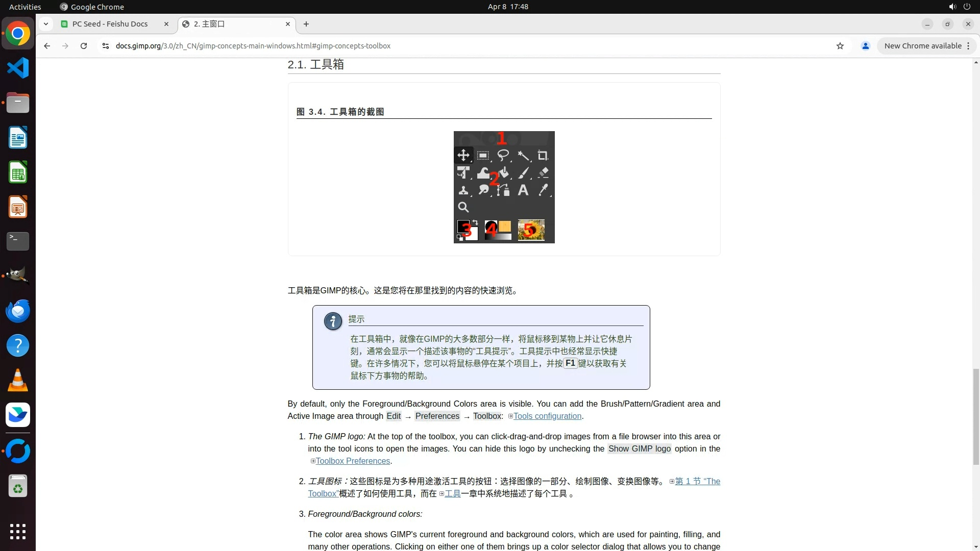This screenshot has width=980, height=551.
Task: Bookmark this page with star icon
Action: [840, 46]
